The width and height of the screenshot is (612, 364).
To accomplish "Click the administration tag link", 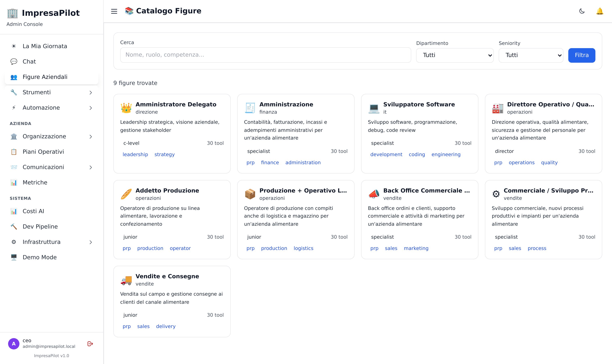I will 303,162.
